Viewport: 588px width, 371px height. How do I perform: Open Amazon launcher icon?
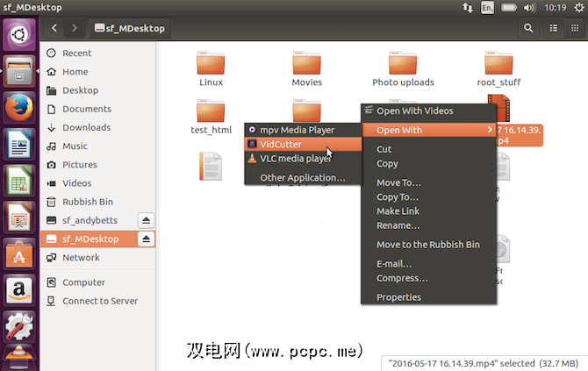coord(19,291)
